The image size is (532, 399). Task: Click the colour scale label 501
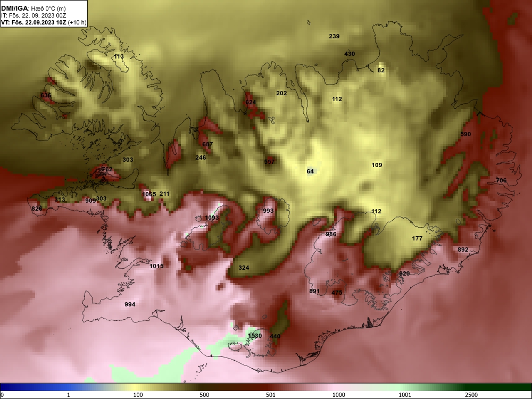[x=270, y=395]
